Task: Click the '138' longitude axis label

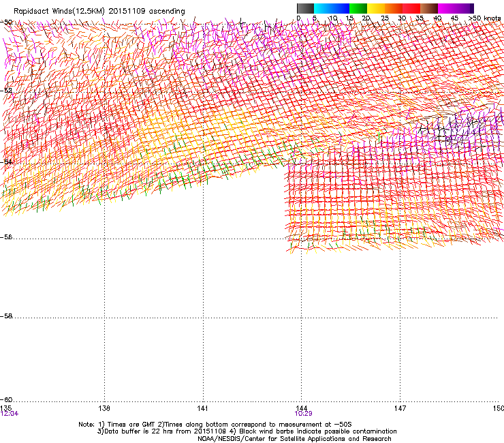Action: pyautogui.click(x=104, y=408)
